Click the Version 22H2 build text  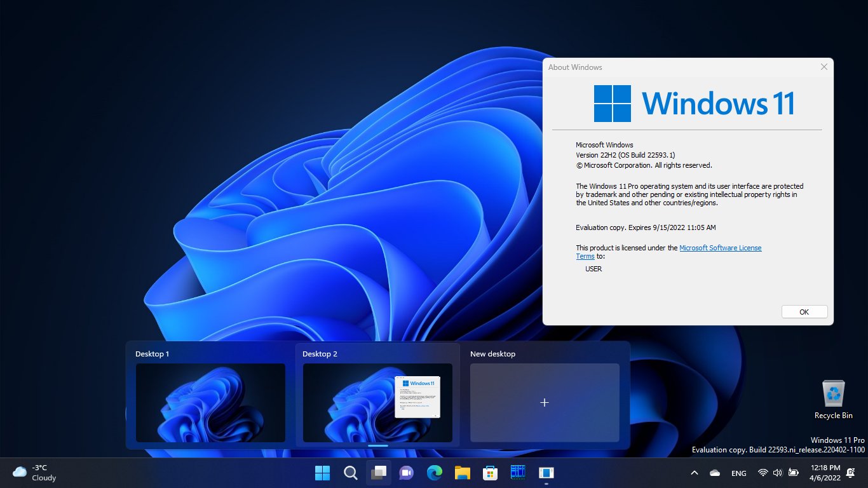click(x=625, y=155)
